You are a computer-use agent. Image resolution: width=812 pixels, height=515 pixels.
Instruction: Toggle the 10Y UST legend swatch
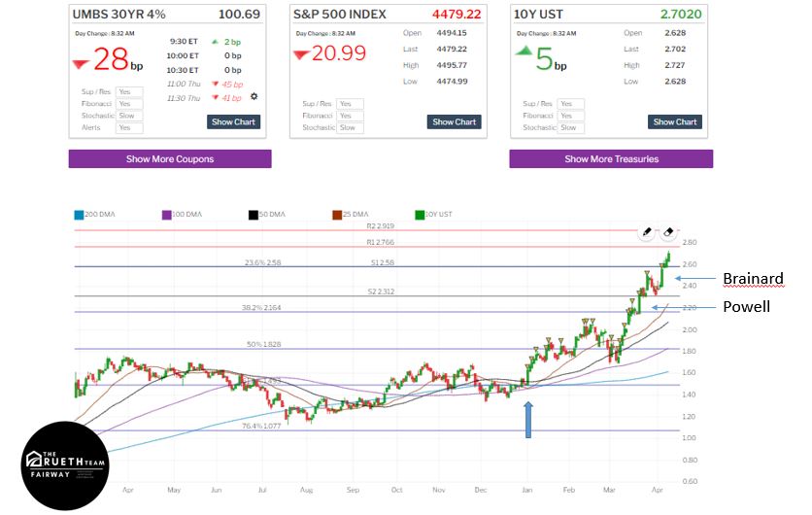420,215
